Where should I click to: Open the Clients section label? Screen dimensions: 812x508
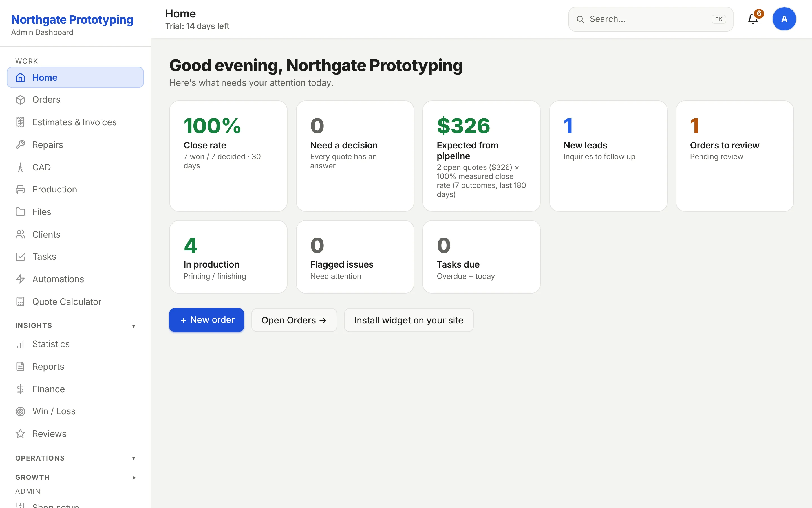tap(46, 235)
